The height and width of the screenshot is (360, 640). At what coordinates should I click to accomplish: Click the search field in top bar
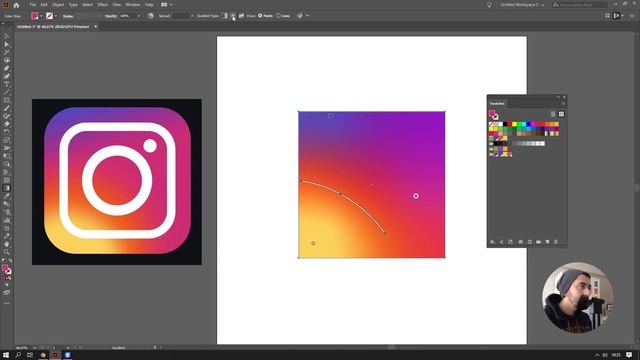pos(580,5)
